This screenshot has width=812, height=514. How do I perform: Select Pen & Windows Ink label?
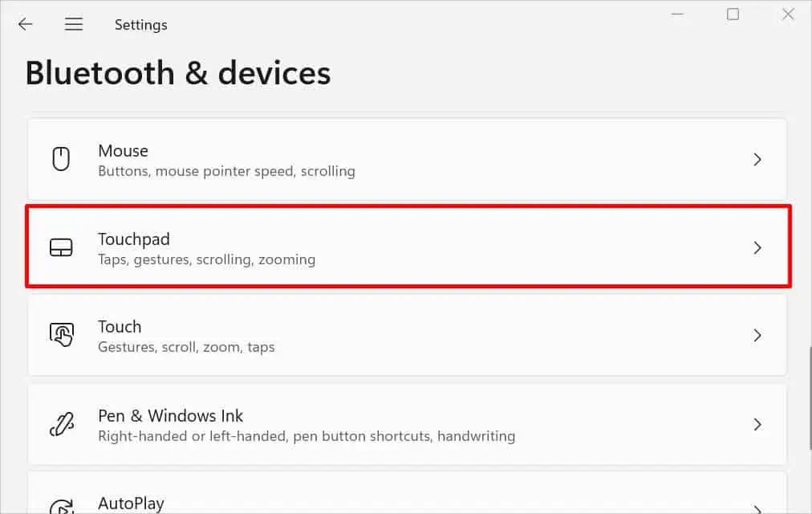(x=170, y=416)
